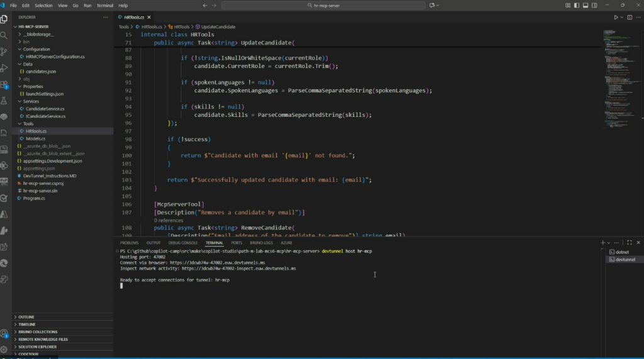Toggle the secondary side bar
The height and width of the screenshot is (359, 644).
tap(594, 5)
